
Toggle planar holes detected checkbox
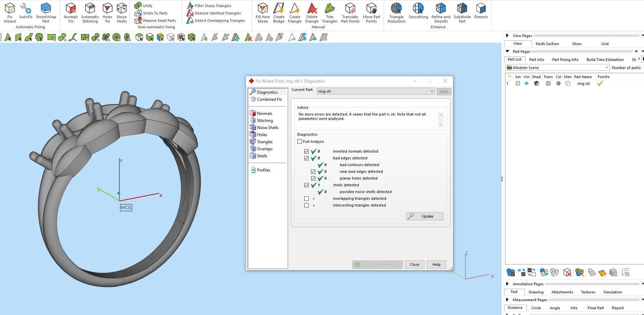(313, 178)
